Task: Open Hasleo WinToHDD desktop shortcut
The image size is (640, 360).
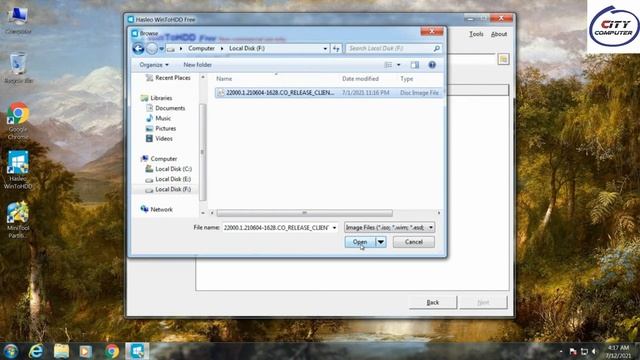Action: (x=18, y=170)
